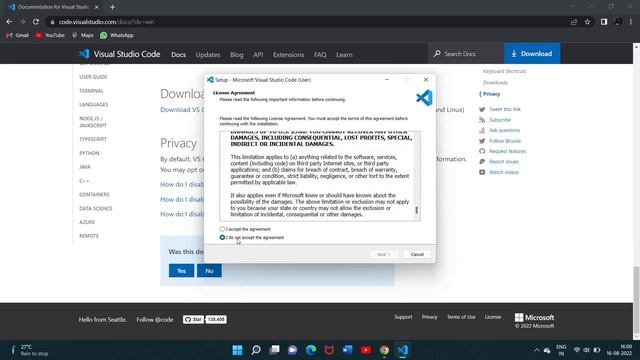This screenshot has height=360, width=640.
Task: Open a new browser tab
Action: [112, 7]
